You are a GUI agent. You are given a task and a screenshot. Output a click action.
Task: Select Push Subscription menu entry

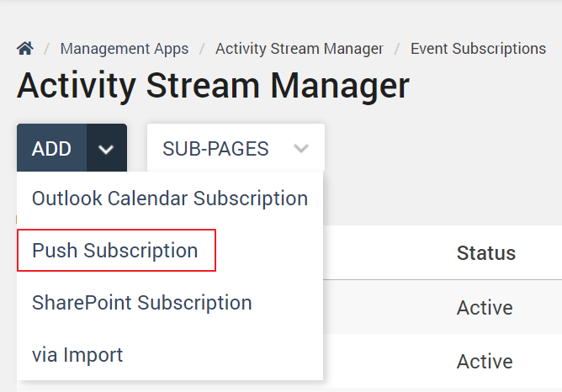pos(115,251)
